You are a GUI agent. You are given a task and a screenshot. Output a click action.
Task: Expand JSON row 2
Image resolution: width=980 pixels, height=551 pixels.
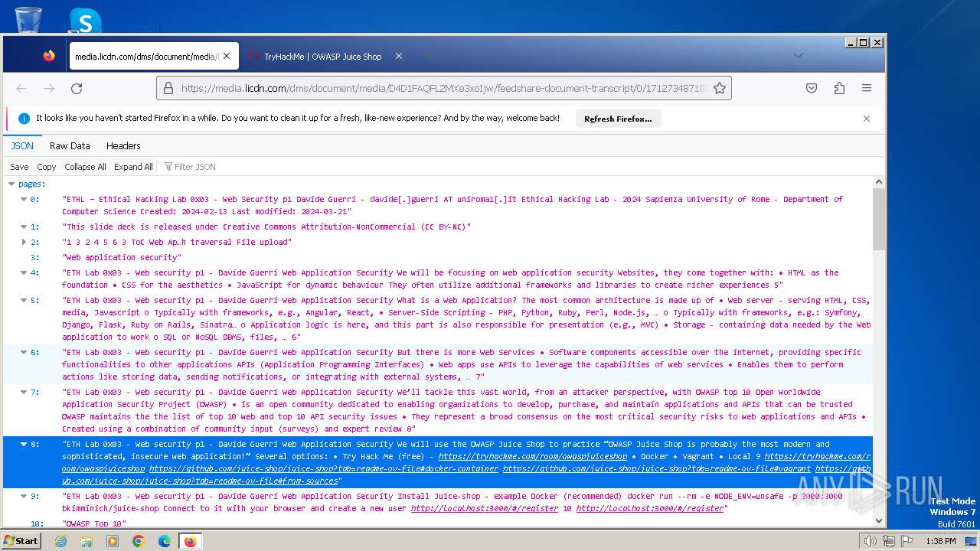24,242
